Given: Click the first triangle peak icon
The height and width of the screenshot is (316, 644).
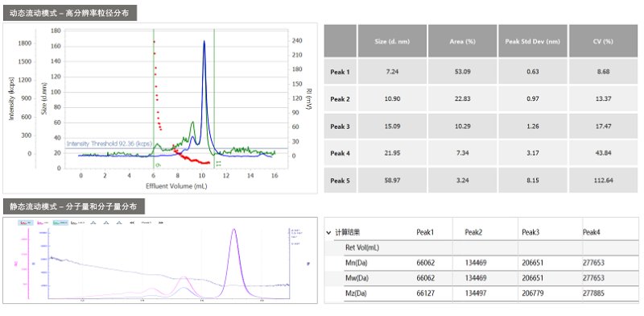Looking at the screenshot, I should (93, 222).
